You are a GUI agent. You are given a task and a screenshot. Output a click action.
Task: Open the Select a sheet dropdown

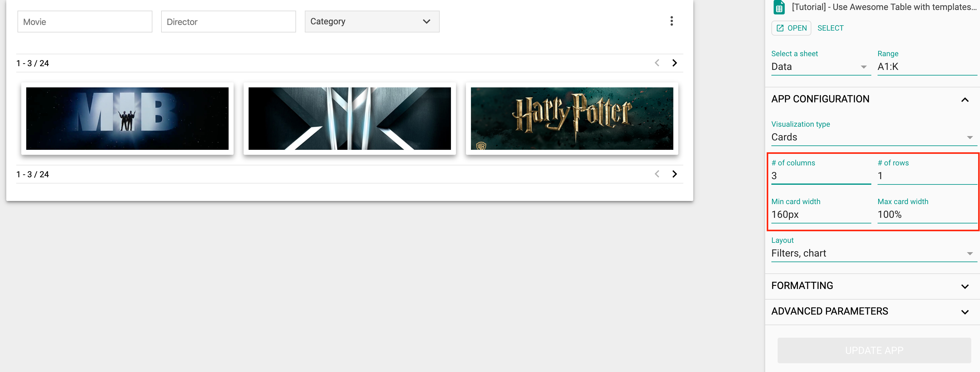[821, 67]
